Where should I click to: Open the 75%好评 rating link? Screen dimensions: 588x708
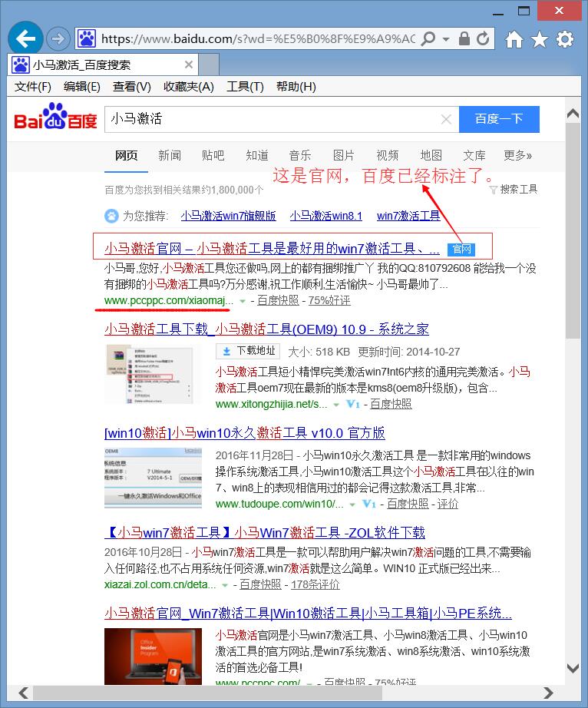tap(329, 300)
